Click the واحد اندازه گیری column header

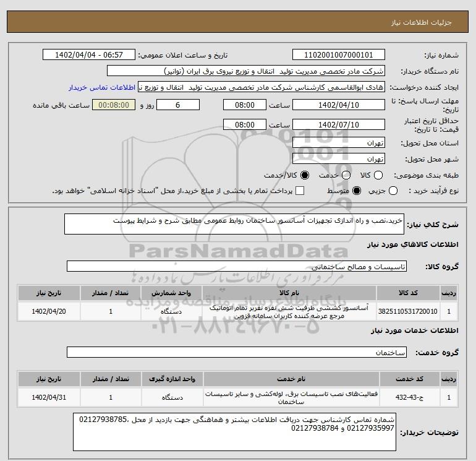pos(172,379)
